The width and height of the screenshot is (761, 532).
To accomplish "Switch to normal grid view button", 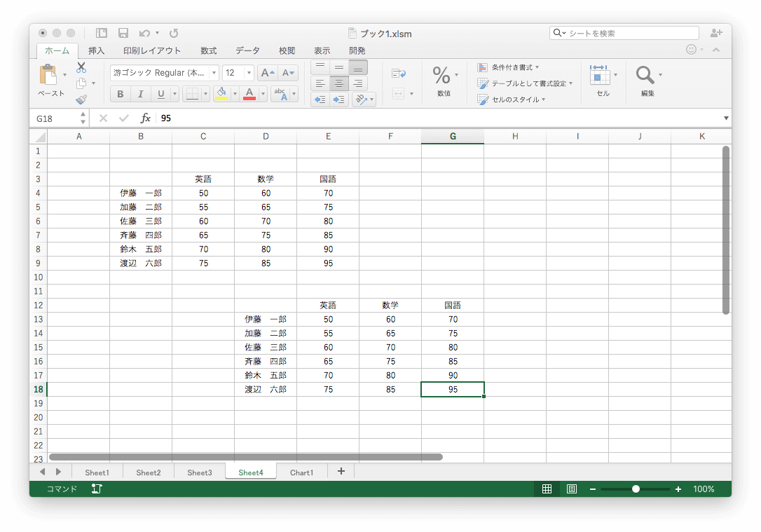I will click(547, 489).
